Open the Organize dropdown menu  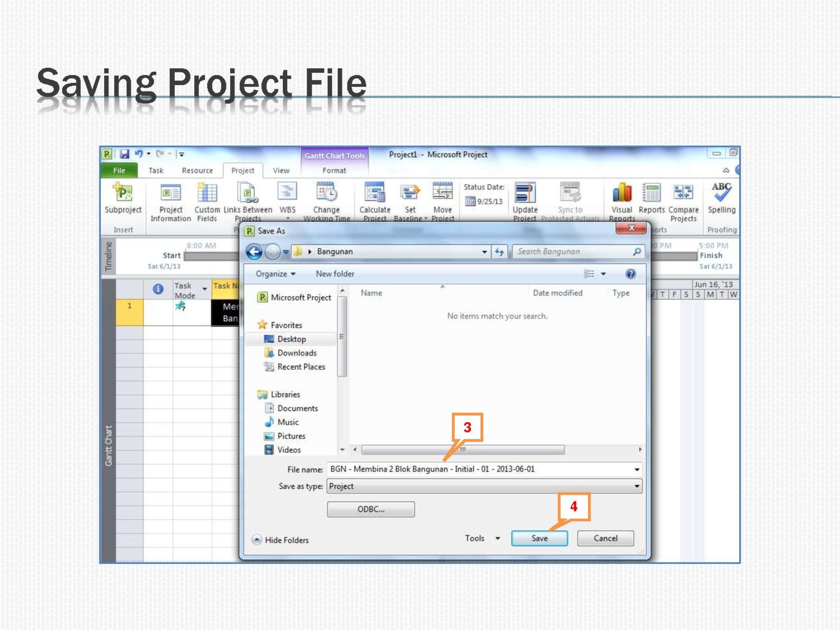pyautogui.click(x=276, y=274)
